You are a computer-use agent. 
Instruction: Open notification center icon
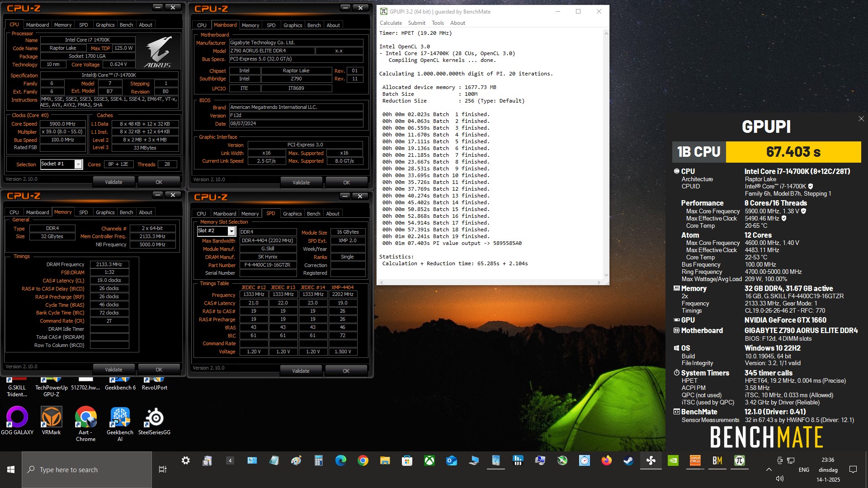(853, 469)
